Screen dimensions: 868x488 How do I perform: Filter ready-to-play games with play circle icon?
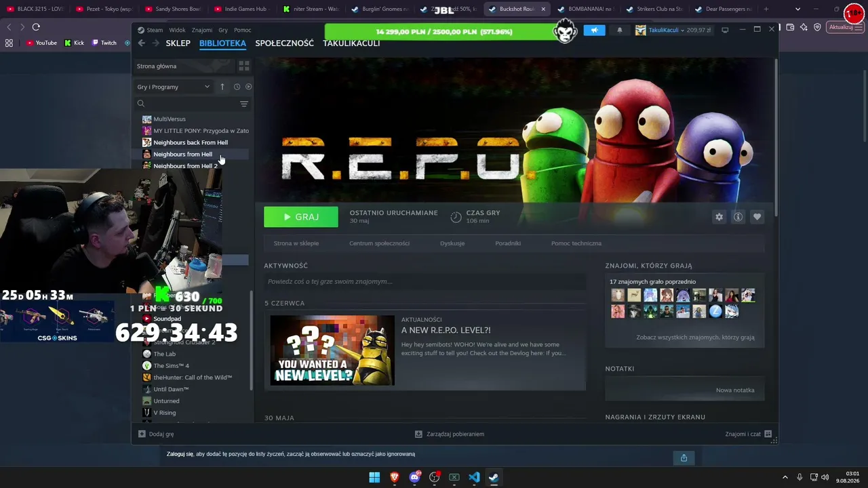click(248, 87)
